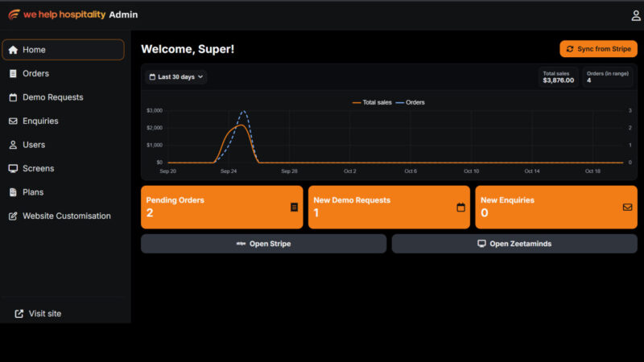Click the clipboard icon on Pending Orders card
The width and height of the screenshot is (644, 362).
click(x=295, y=208)
